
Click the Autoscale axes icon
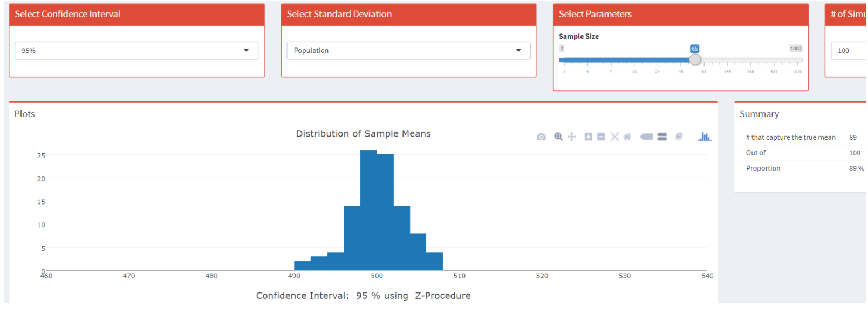click(x=614, y=137)
